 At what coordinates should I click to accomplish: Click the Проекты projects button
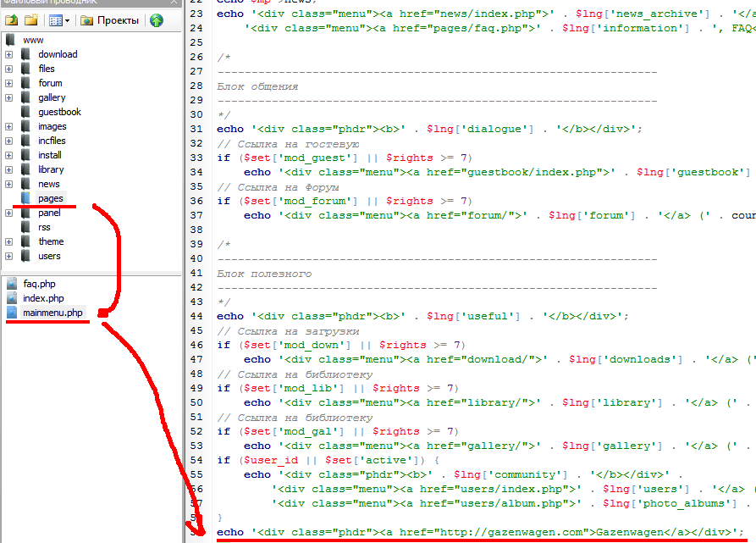coord(110,20)
